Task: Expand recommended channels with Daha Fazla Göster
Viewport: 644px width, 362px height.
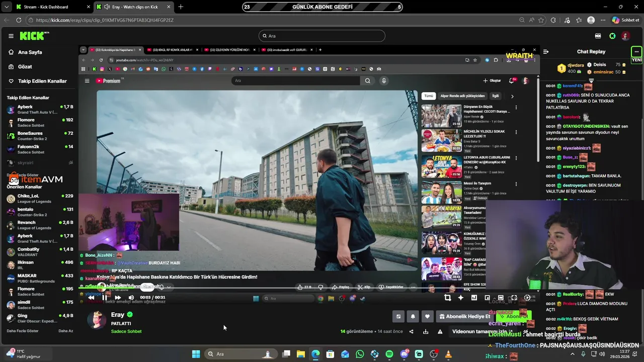Action: 23,331
